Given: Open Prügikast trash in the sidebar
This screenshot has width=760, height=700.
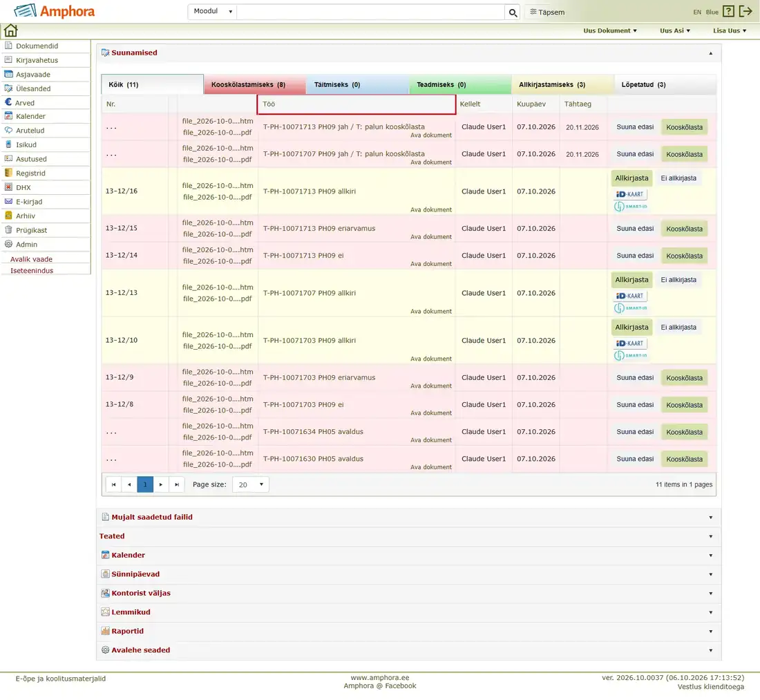Looking at the screenshot, I should click(32, 230).
